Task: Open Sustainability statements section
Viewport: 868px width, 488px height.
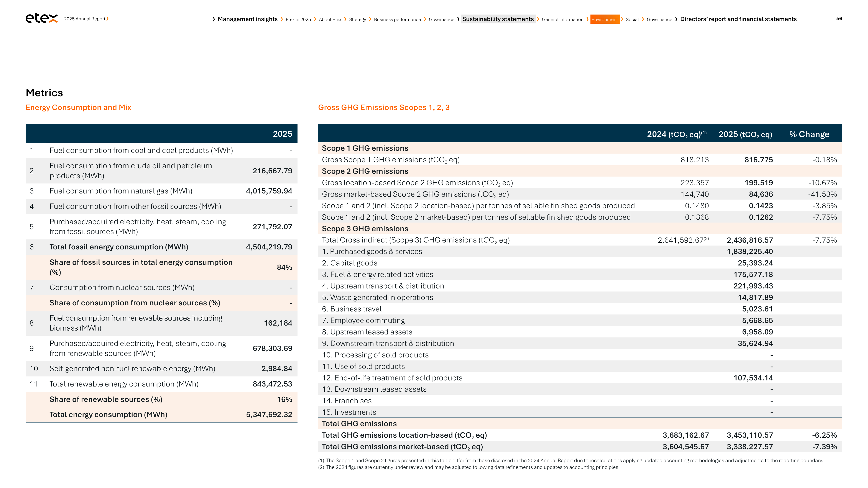Action: pos(498,19)
